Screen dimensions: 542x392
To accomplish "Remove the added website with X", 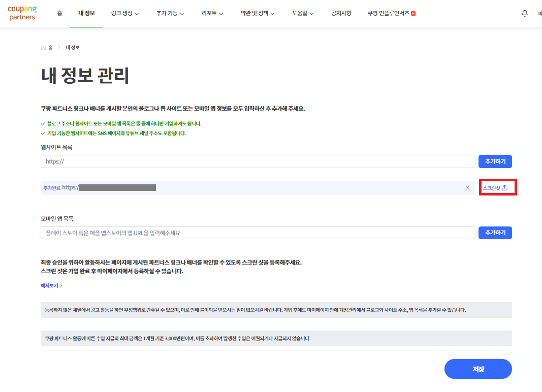I will click(x=467, y=188).
